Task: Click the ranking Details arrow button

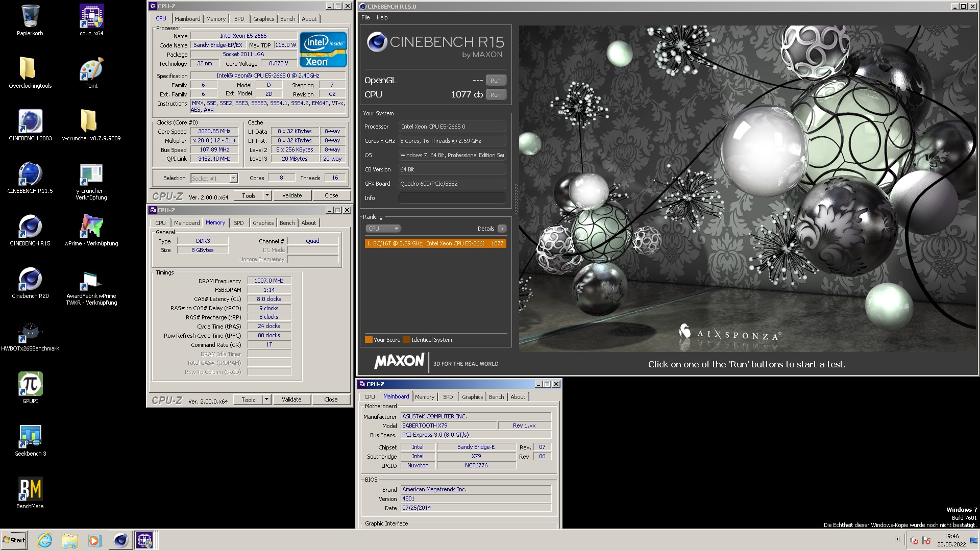Action: tap(502, 229)
